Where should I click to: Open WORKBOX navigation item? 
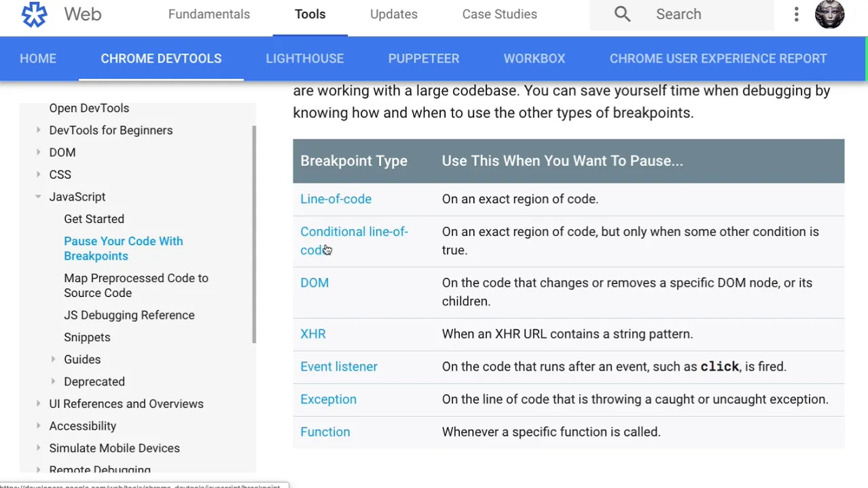click(x=534, y=58)
